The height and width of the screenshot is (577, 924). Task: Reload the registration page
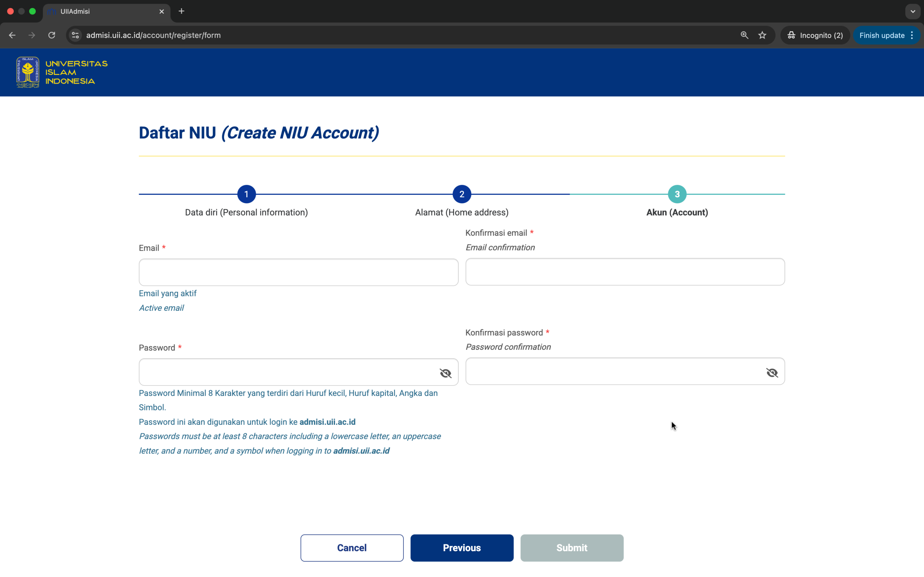pyautogui.click(x=52, y=35)
